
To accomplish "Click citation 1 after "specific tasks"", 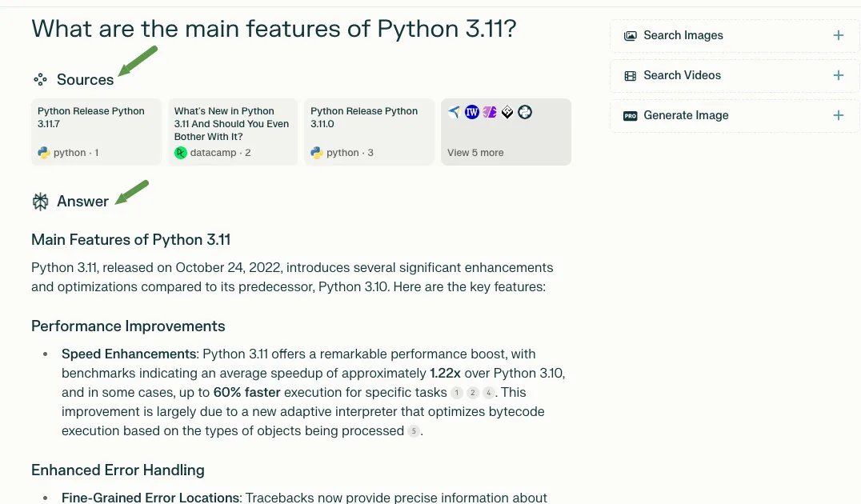I will [x=457, y=393].
